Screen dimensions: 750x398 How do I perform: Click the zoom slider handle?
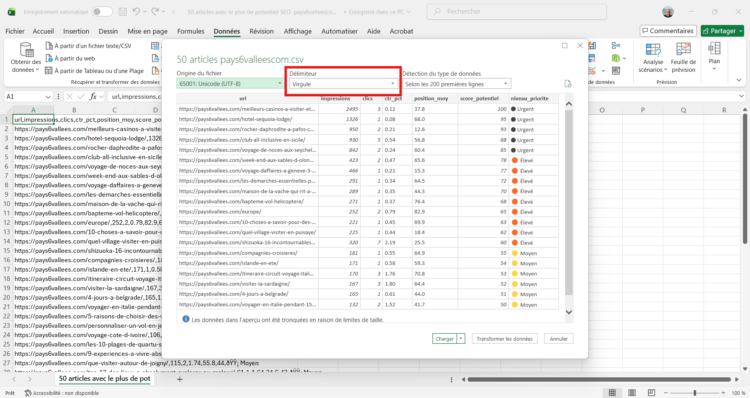(695, 393)
